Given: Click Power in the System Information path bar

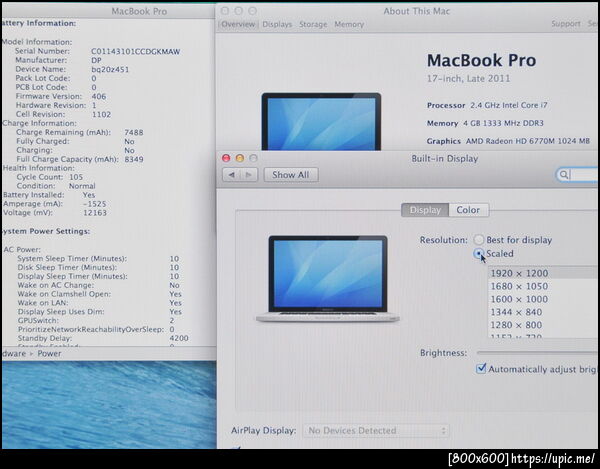Looking at the screenshot, I should [49, 353].
